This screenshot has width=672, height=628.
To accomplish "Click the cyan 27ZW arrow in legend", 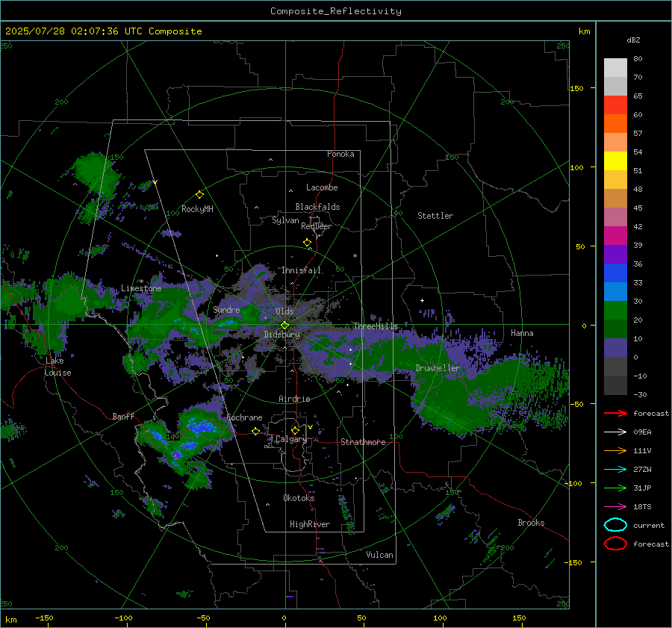I will (616, 470).
